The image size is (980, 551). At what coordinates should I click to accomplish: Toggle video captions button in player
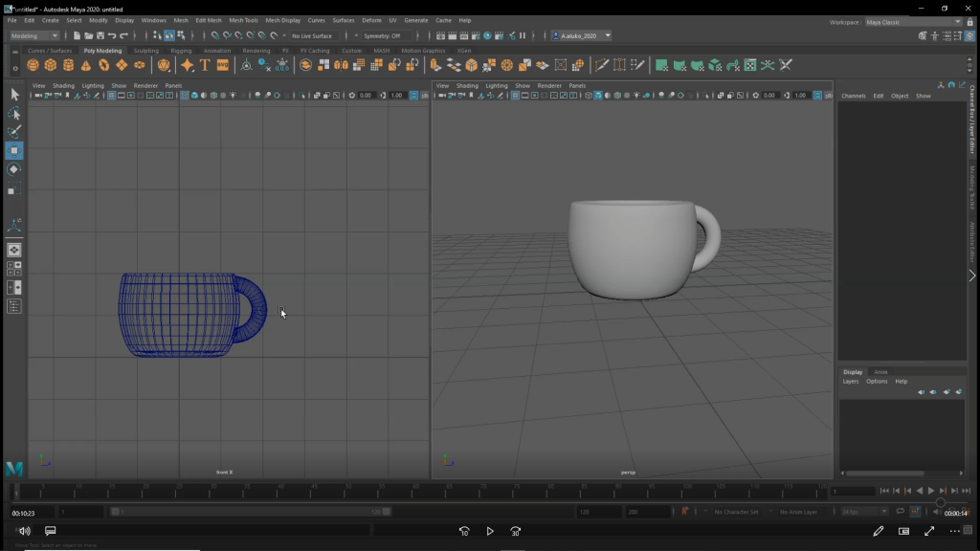pyautogui.click(x=51, y=531)
